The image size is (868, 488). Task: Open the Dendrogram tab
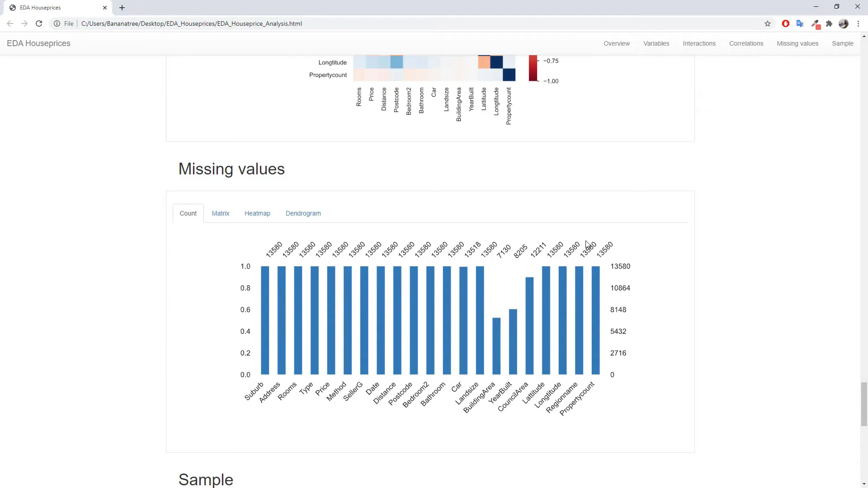(303, 213)
